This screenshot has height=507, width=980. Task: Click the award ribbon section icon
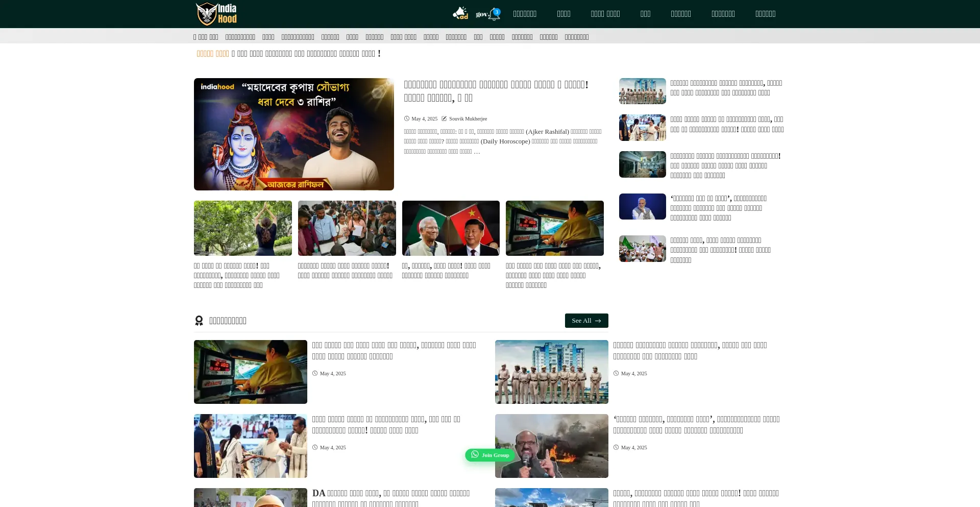(x=199, y=321)
